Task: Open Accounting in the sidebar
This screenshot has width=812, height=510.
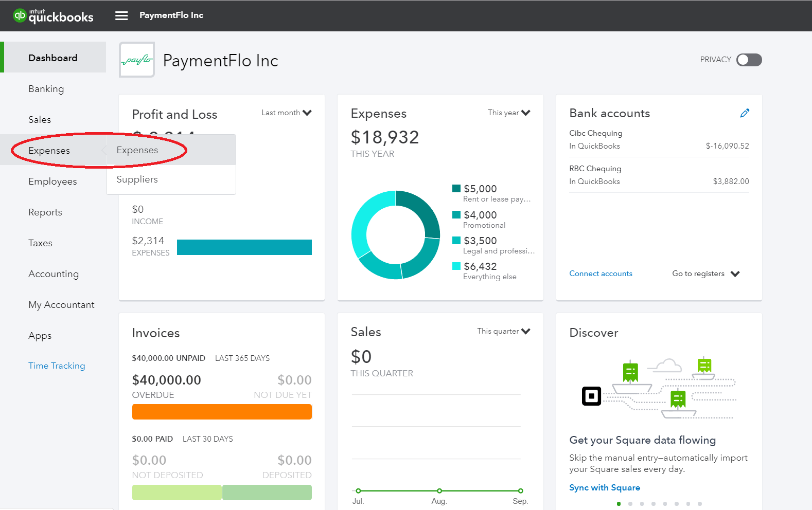Action: (54, 274)
